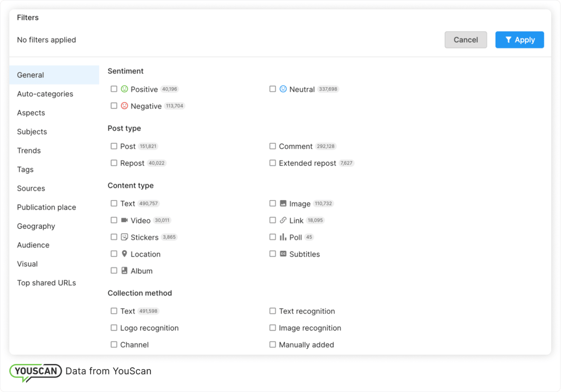Click the green Positive sentiment smiley icon
The image size is (561, 392).
click(x=124, y=89)
